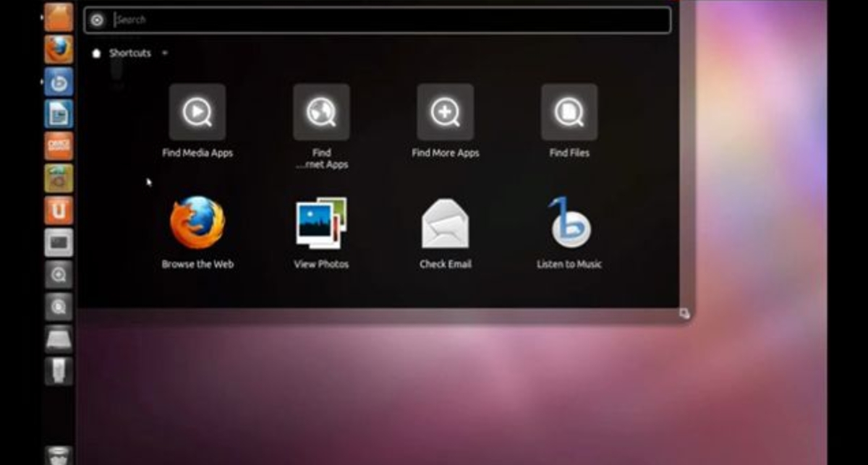The width and height of the screenshot is (868, 465).
Task: Open Ubuntu One from the launcher
Action: [x=58, y=210]
